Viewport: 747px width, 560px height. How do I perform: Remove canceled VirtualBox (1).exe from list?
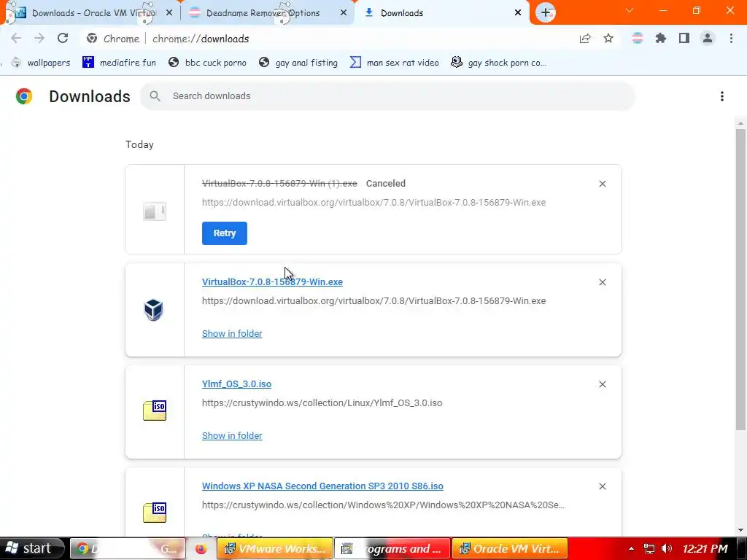coord(602,184)
